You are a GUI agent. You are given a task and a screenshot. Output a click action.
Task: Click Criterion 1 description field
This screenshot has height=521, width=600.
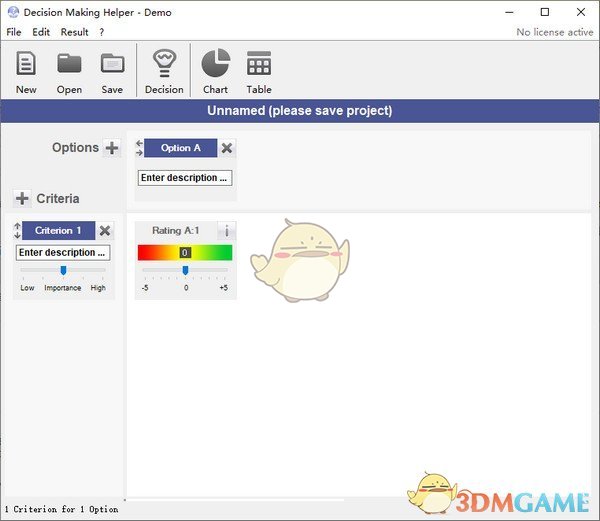[x=63, y=253]
